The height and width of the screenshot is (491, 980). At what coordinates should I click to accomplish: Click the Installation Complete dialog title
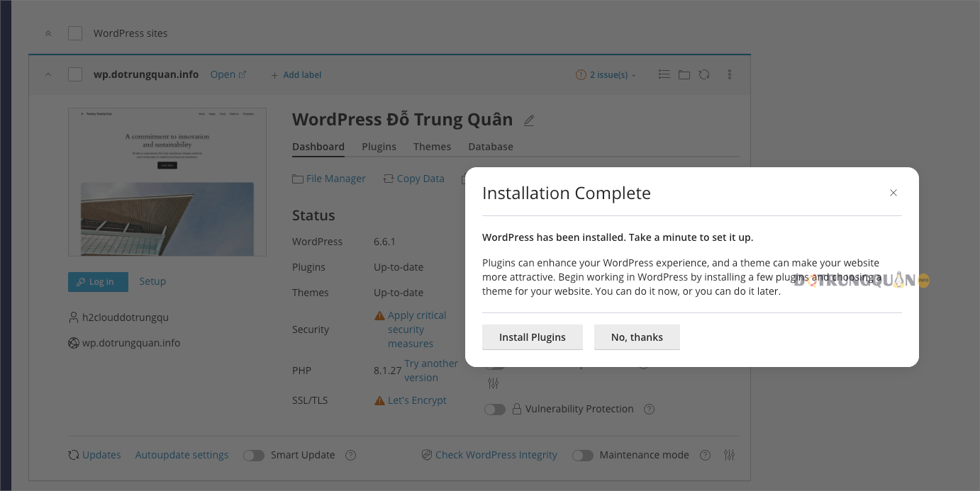567,193
